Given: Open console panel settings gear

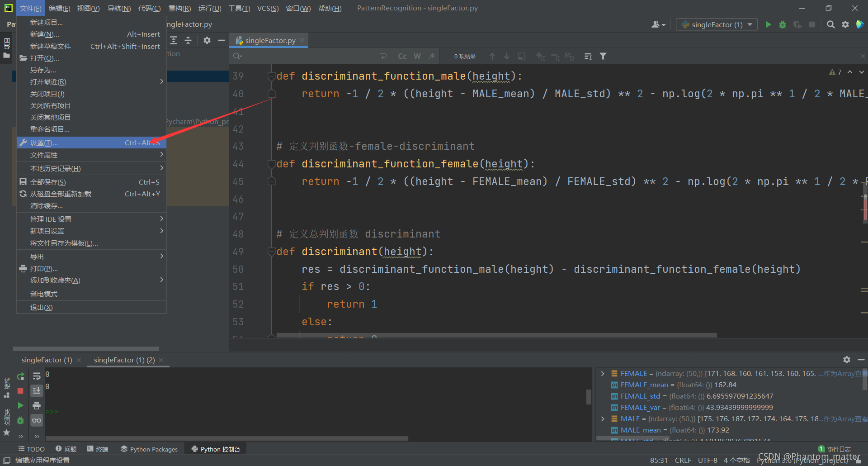Looking at the screenshot, I should pyautogui.click(x=847, y=360).
